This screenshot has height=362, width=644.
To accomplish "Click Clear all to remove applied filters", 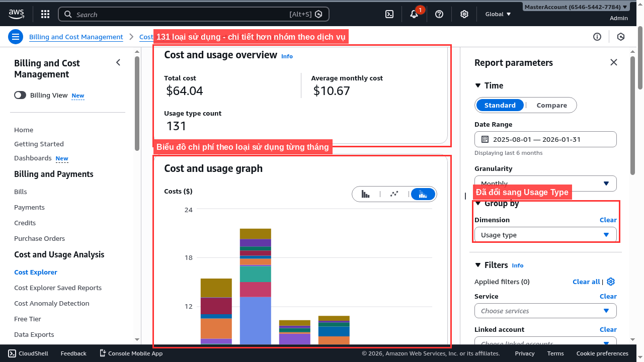I will (586, 282).
